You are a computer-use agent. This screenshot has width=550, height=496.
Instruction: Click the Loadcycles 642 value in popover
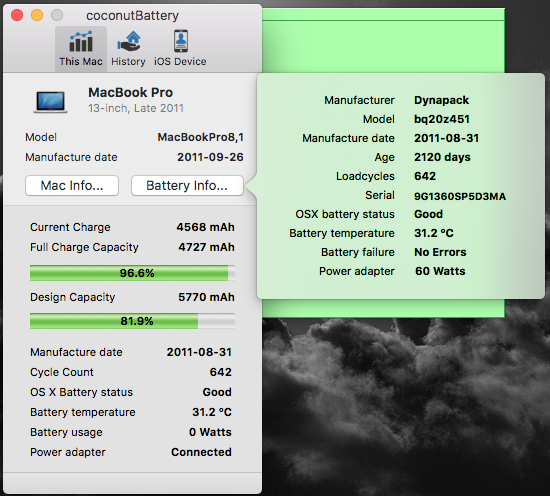pos(425,176)
